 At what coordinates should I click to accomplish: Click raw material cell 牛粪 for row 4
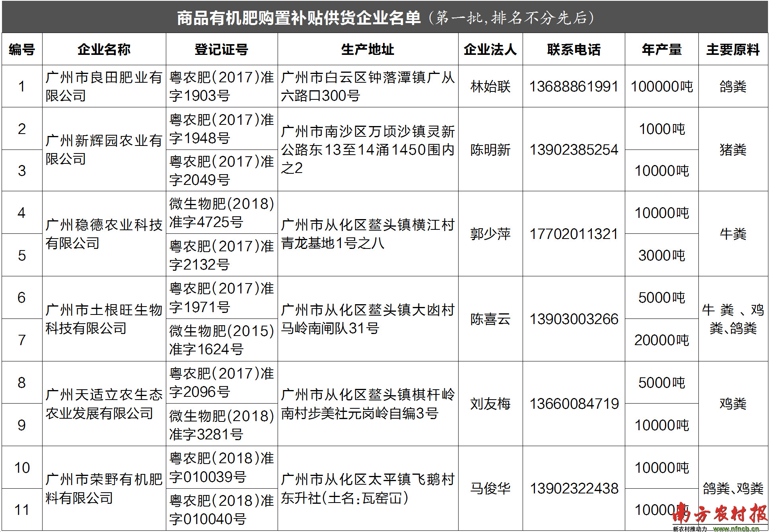coord(733,234)
